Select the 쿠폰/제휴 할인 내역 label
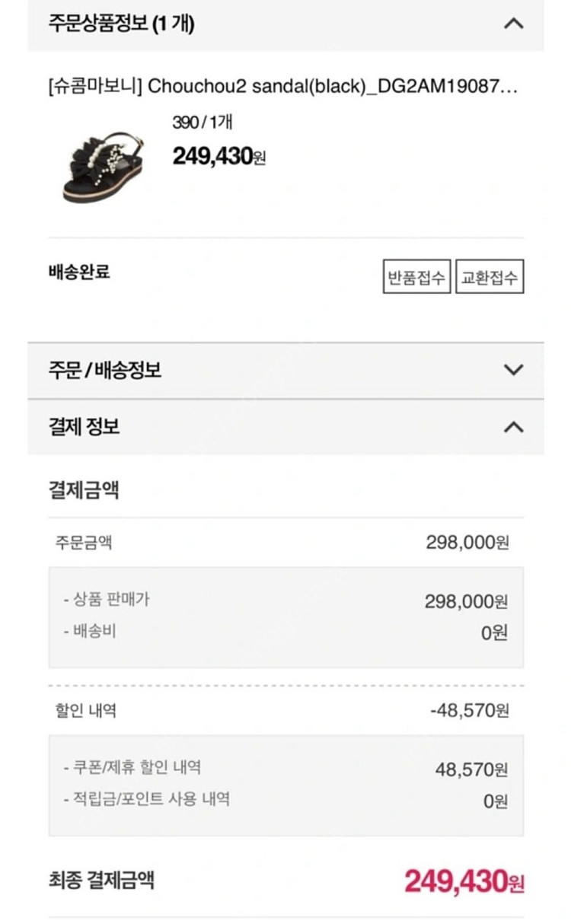This screenshot has height=924, width=571. [132, 767]
